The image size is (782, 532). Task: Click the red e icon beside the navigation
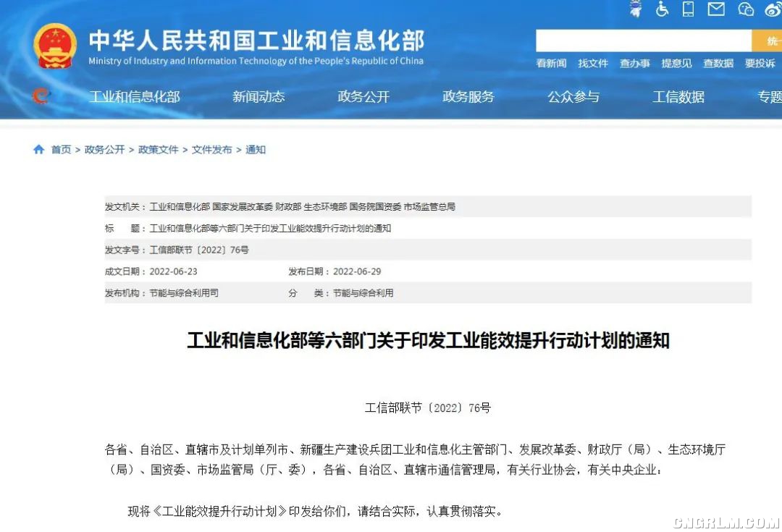click(41, 96)
